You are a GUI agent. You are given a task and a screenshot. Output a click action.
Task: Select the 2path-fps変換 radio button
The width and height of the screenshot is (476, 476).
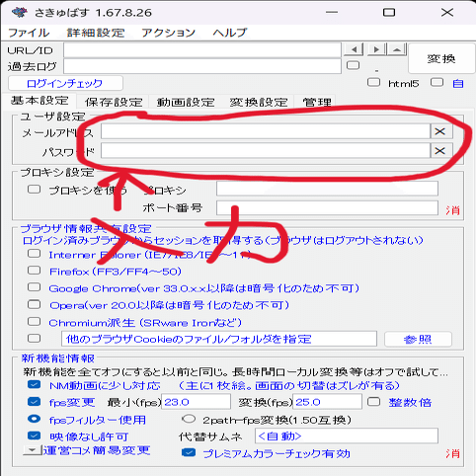(x=189, y=419)
